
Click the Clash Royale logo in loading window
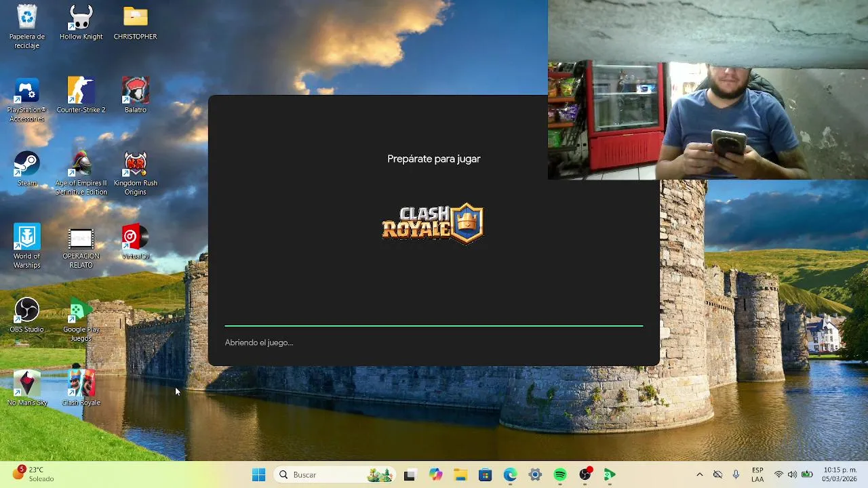[x=433, y=223]
